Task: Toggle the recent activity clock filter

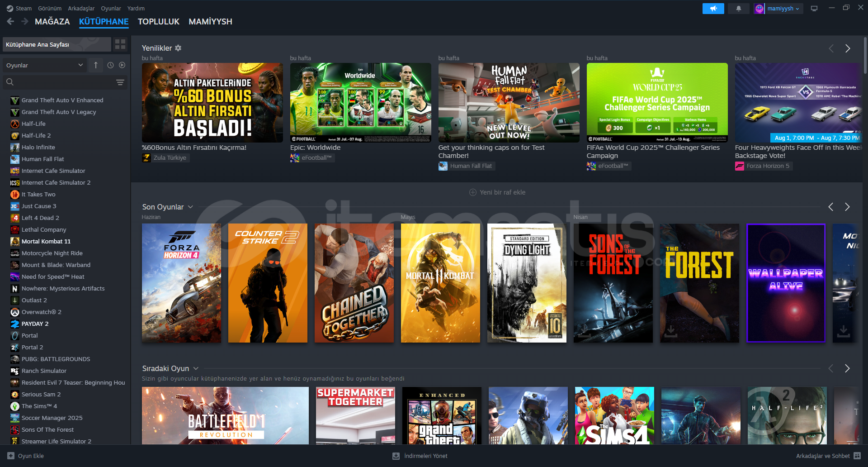Action: point(110,65)
